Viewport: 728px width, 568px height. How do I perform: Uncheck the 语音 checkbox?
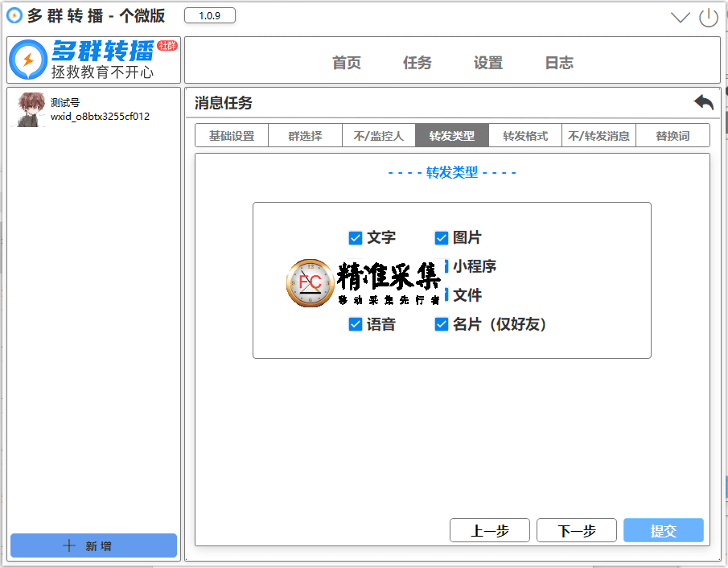click(x=356, y=323)
